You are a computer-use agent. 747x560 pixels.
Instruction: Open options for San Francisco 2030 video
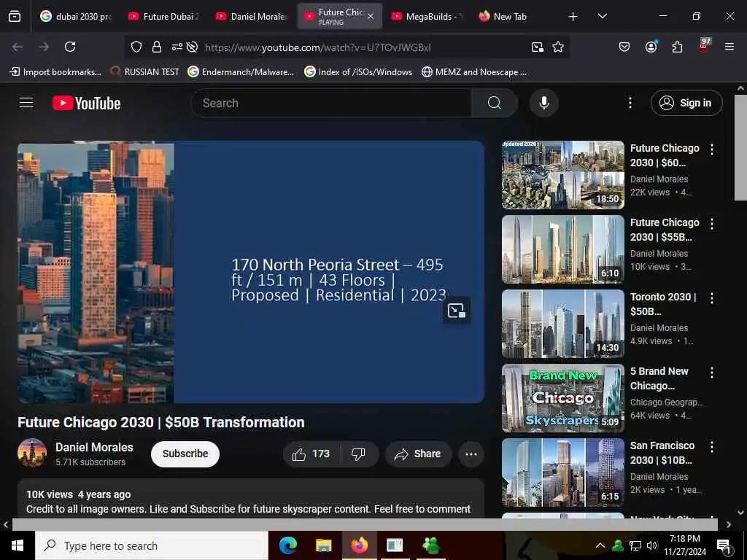click(712, 447)
